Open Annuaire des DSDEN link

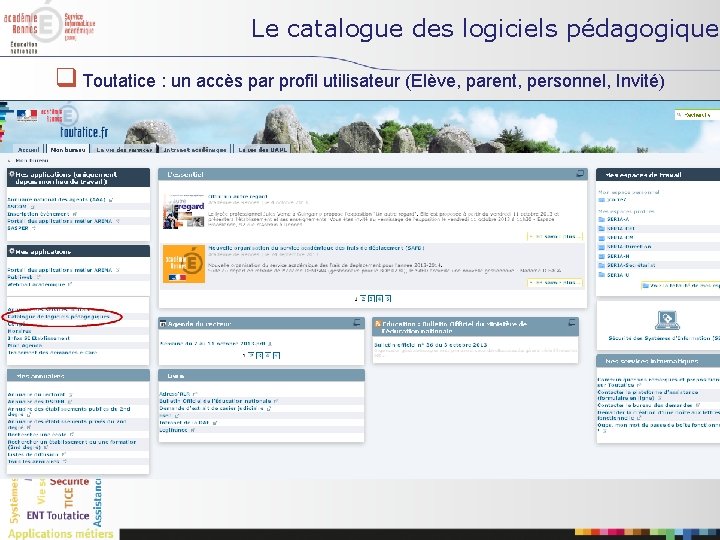click(36, 401)
